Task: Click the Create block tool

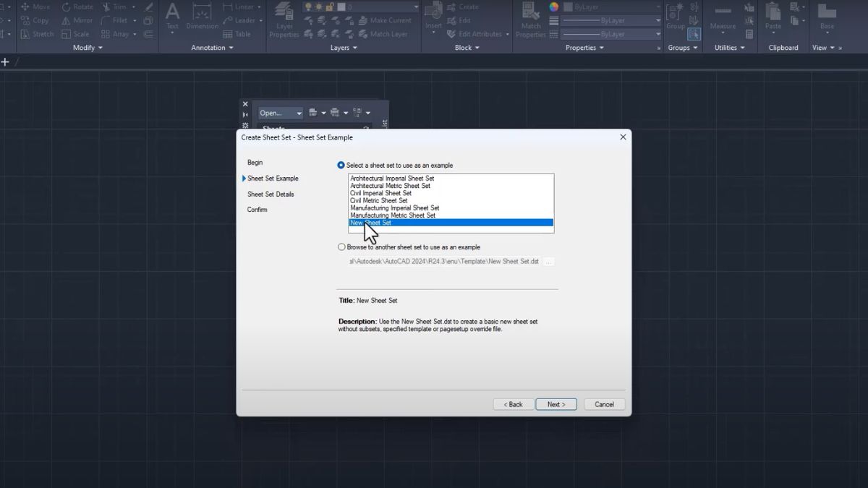Action: click(x=463, y=7)
